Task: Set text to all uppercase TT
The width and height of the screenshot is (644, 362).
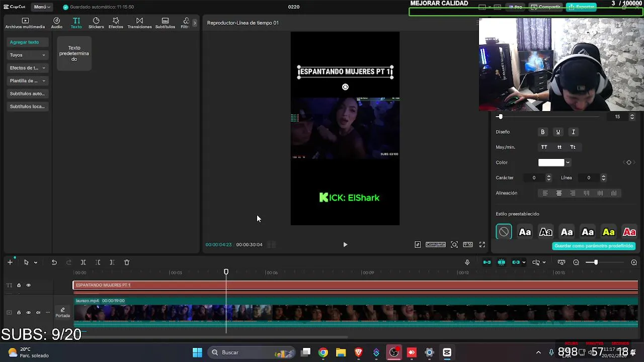Action: tap(544, 147)
